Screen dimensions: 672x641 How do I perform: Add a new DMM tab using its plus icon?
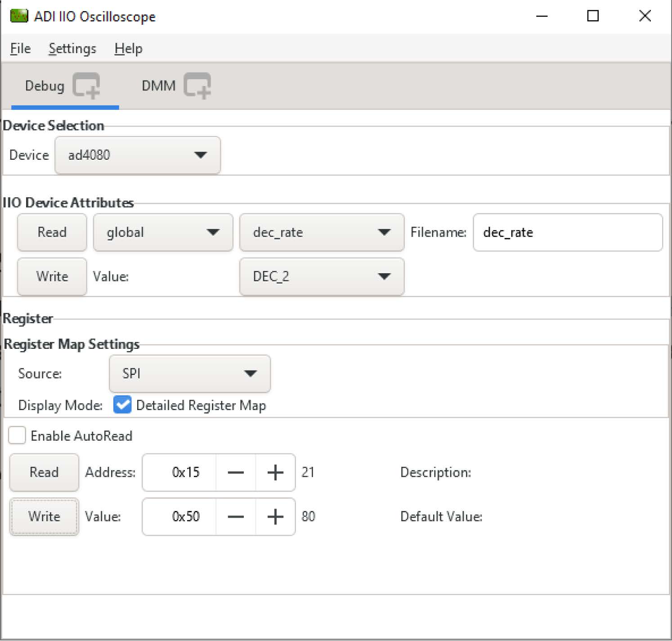pos(198,86)
